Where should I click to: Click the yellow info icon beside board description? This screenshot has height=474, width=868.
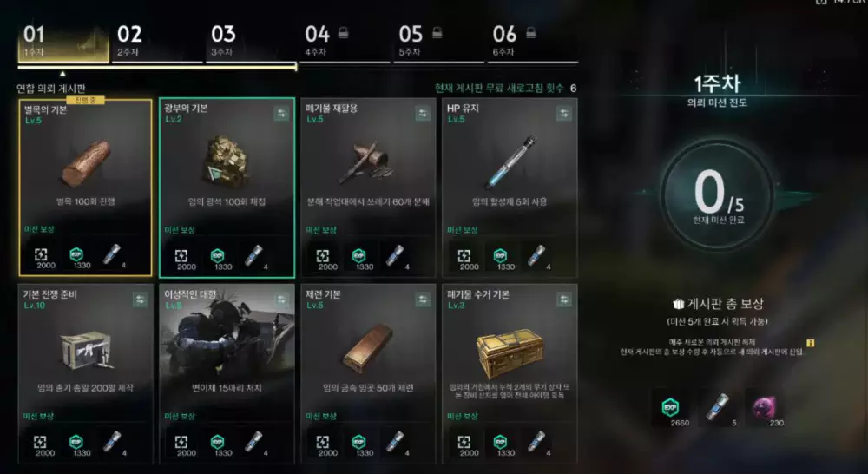point(811,343)
